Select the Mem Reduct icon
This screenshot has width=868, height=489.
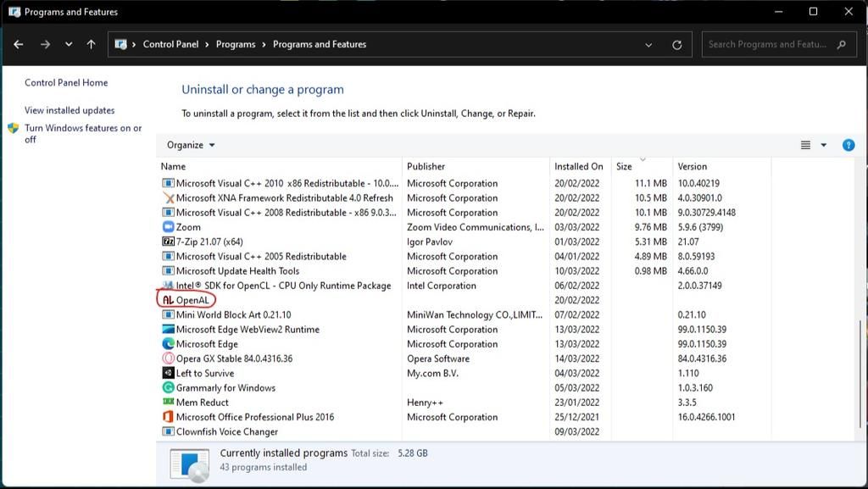pyautogui.click(x=169, y=402)
